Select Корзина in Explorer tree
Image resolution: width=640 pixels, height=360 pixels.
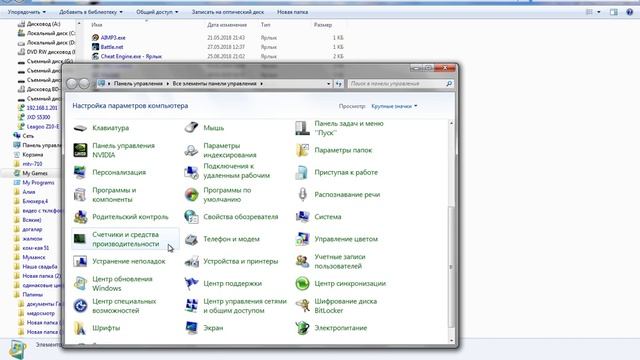pyautogui.click(x=32, y=155)
